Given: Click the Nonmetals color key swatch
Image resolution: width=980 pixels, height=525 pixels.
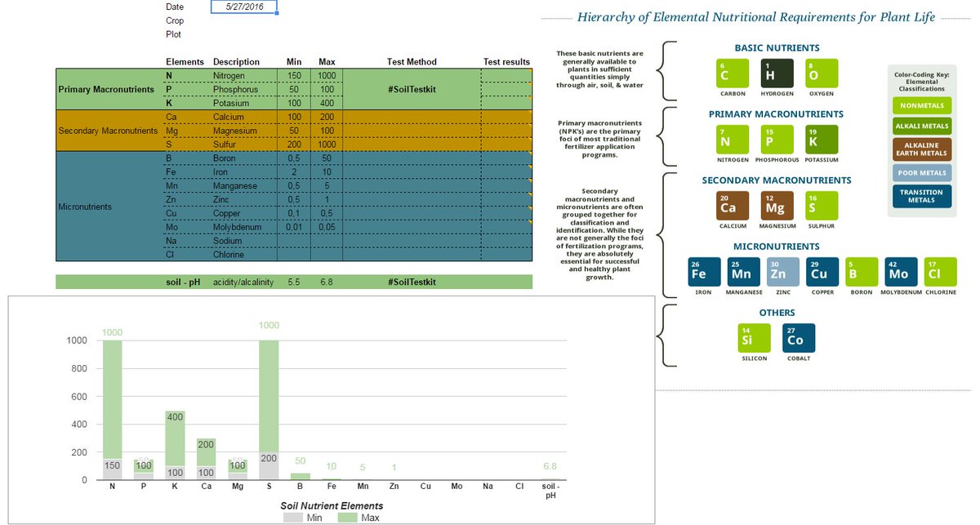Looking at the screenshot, I should pyautogui.click(x=921, y=105).
